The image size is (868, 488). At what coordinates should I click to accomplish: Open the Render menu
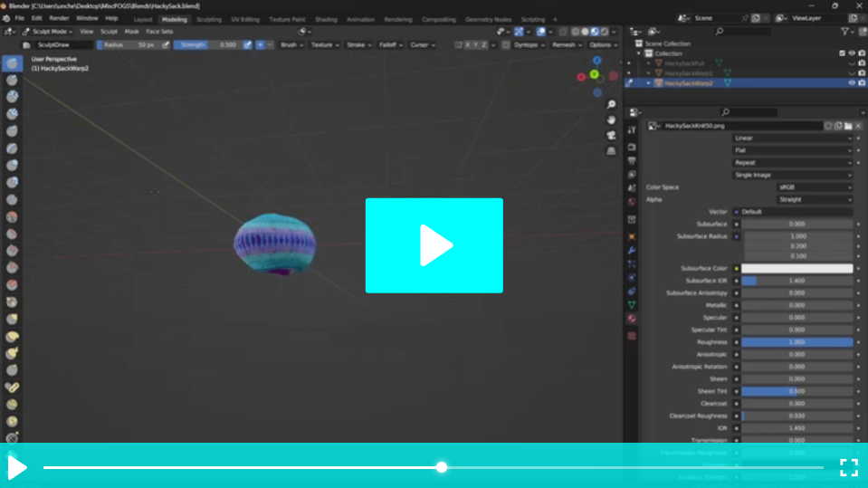pyautogui.click(x=59, y=18)
